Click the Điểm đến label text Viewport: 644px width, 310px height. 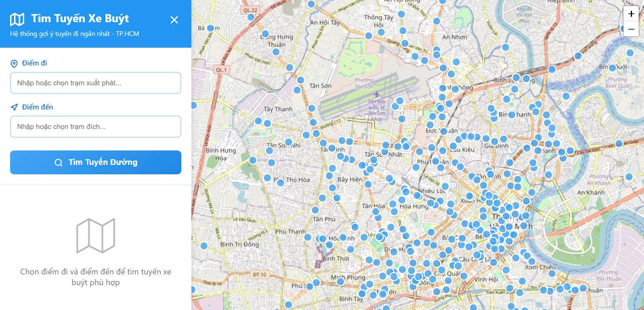click(38, 107)
